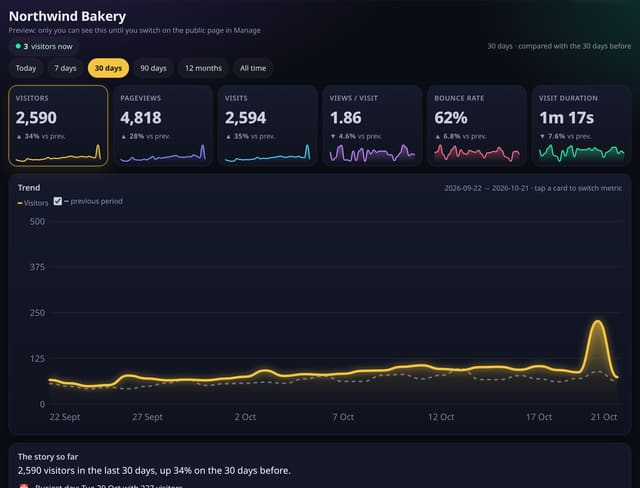The width and height of the screenshot is (640, 488).
Task: Click the 1m 17s duration value
Action: pyautogui.click(x=567, y=118)
